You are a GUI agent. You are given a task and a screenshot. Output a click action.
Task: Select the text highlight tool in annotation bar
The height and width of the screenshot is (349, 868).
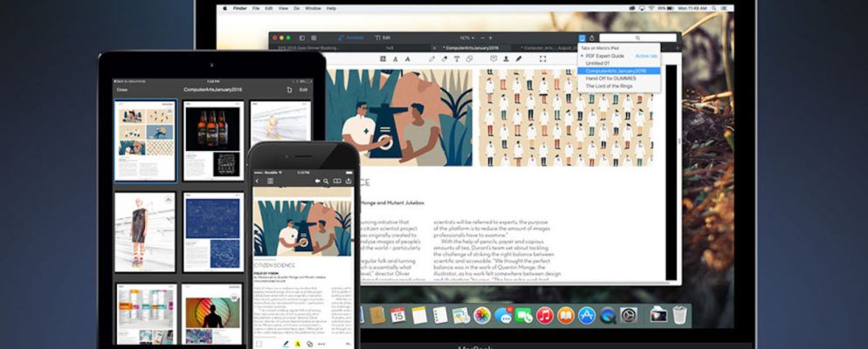(383, 58)
